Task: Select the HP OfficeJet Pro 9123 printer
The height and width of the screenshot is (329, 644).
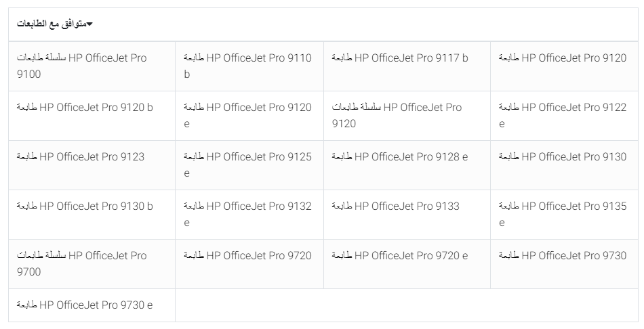Action: click(81, 157)
